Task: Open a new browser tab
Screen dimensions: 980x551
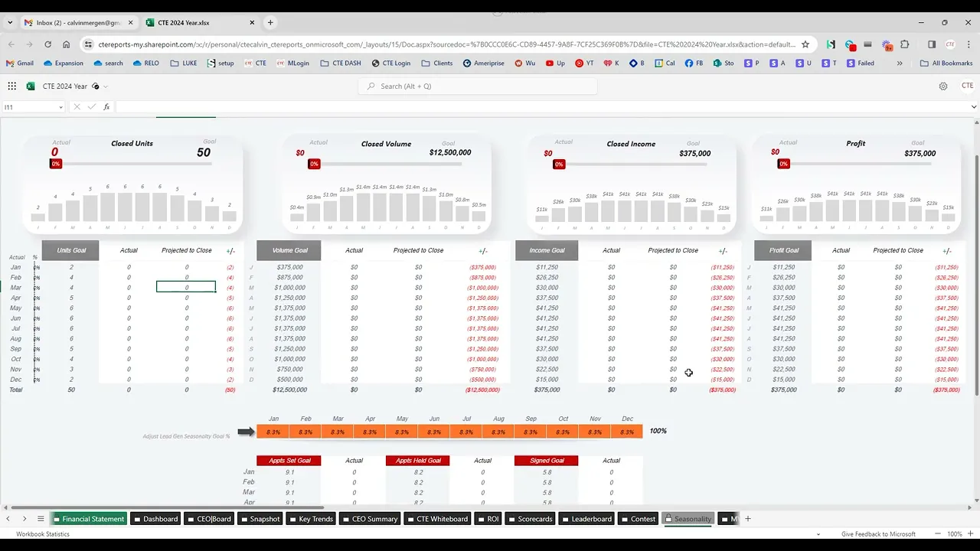Action: pos(270,23)
